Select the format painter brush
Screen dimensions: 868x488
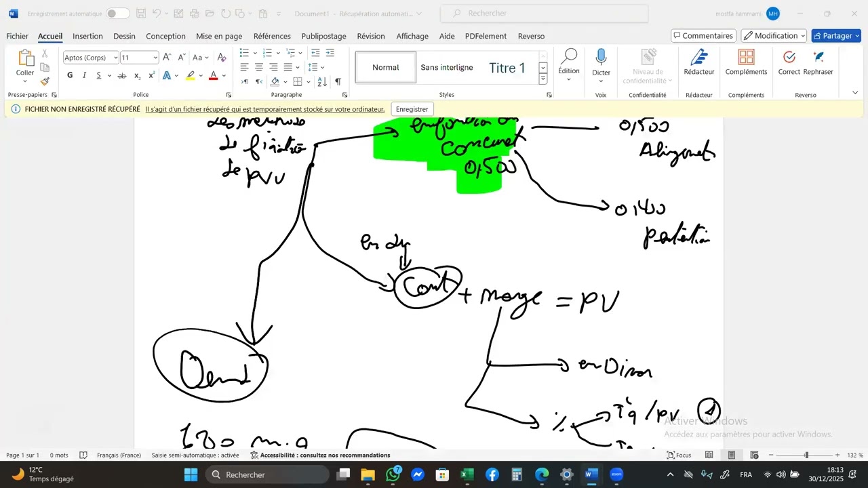pos(45,81)
